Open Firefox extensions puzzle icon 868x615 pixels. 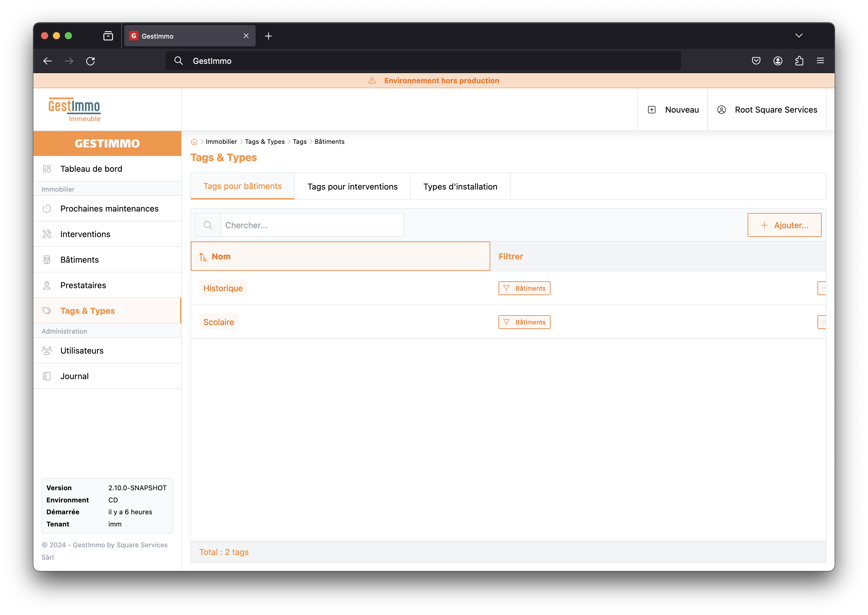click(799, 61)
